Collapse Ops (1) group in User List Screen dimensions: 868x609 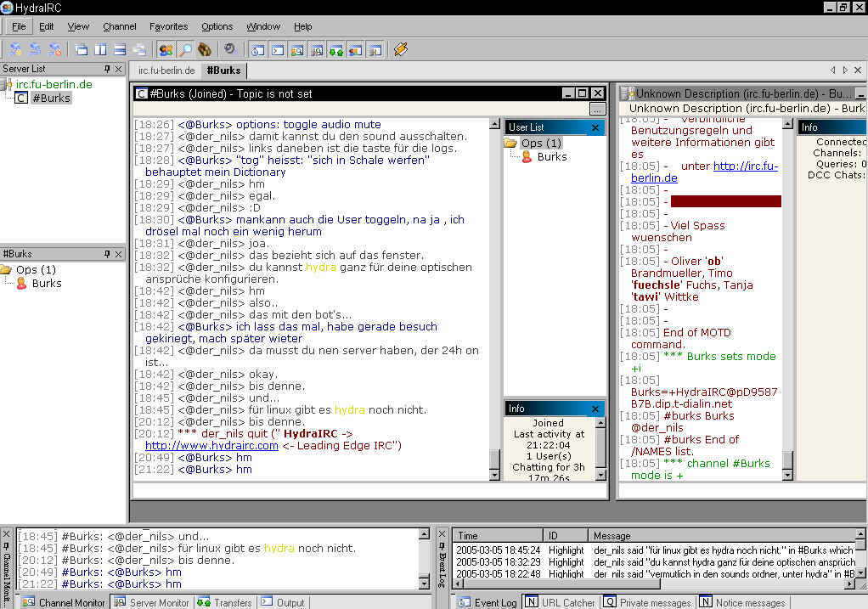click(x=541, y=143)
